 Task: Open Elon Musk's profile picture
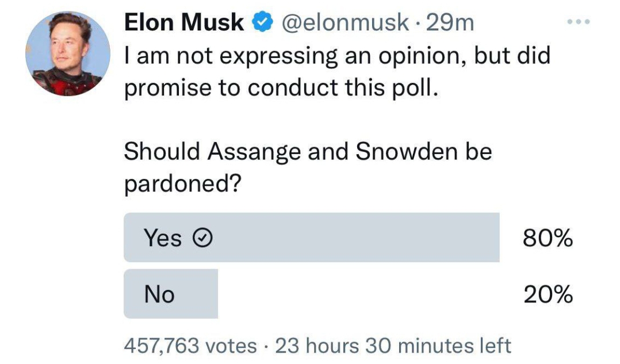tap(68, 53)
